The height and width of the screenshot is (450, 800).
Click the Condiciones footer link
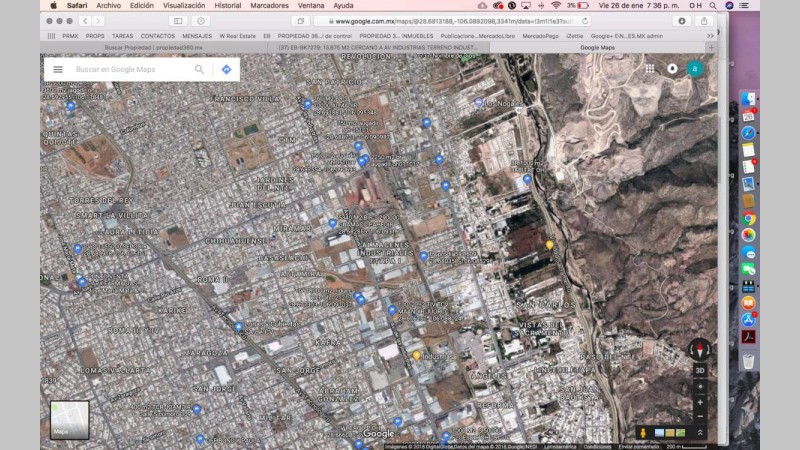(x=597, y=446)
